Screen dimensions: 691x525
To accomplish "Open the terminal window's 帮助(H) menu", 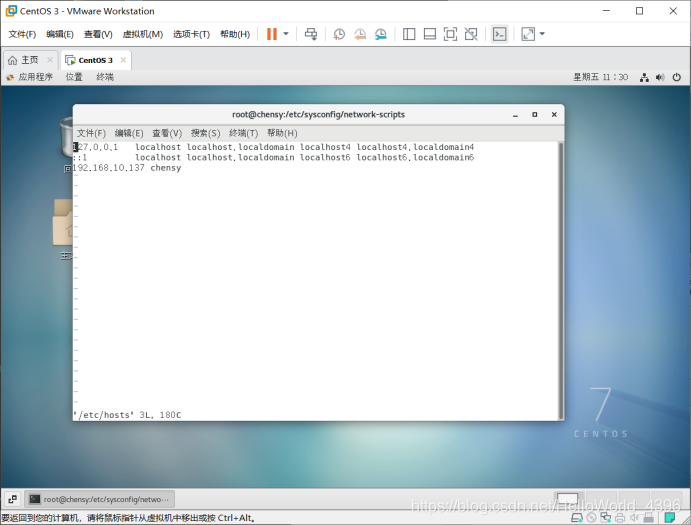I will (282, 133).
